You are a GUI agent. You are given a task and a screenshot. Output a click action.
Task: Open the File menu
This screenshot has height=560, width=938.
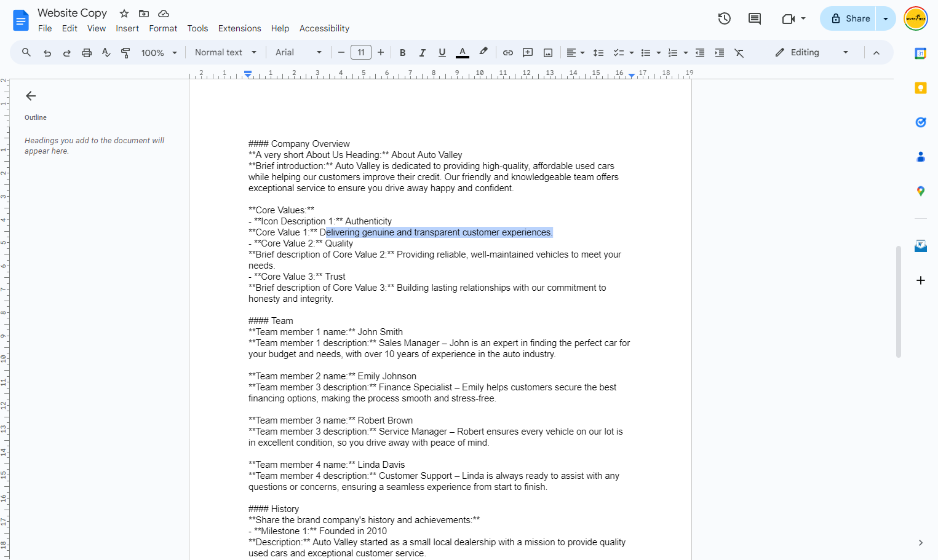(45, 28)
